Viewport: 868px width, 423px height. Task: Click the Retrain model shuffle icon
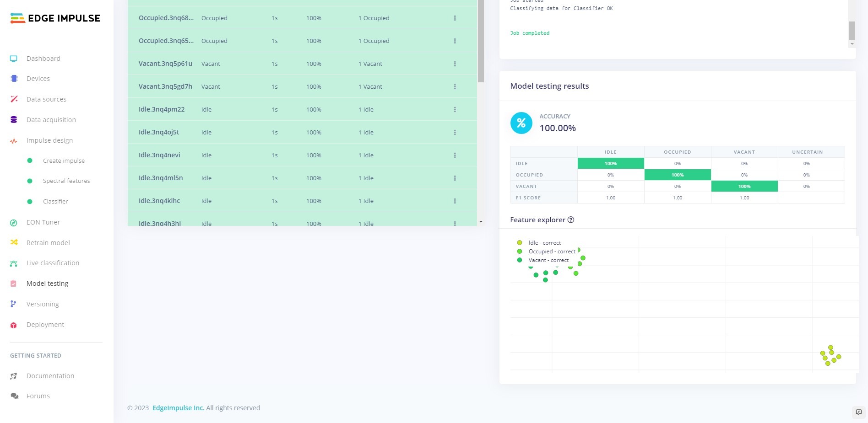coord(14,242)
